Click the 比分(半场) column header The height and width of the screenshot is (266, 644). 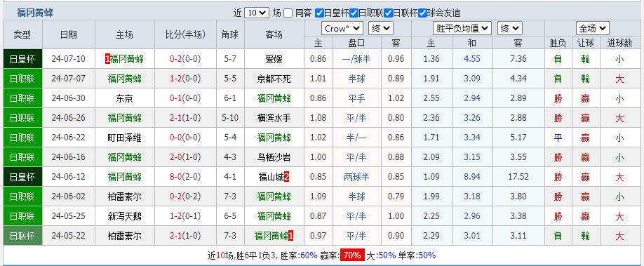click(x=185, y=34)
